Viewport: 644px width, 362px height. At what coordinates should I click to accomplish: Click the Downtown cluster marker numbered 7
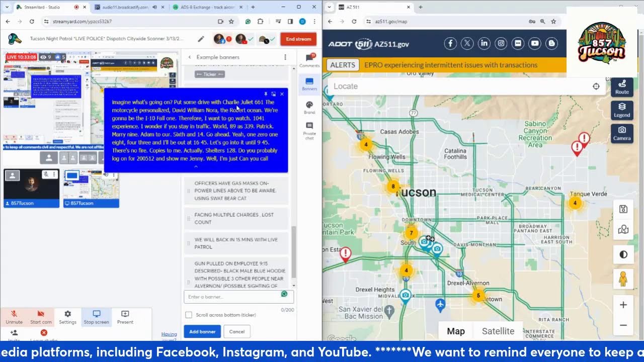point(411,233)
